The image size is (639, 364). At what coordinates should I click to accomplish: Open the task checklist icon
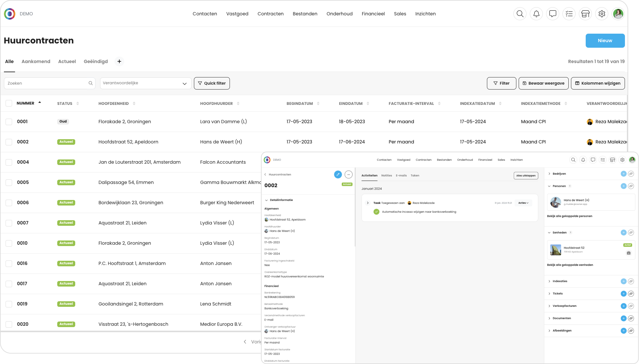569,14
